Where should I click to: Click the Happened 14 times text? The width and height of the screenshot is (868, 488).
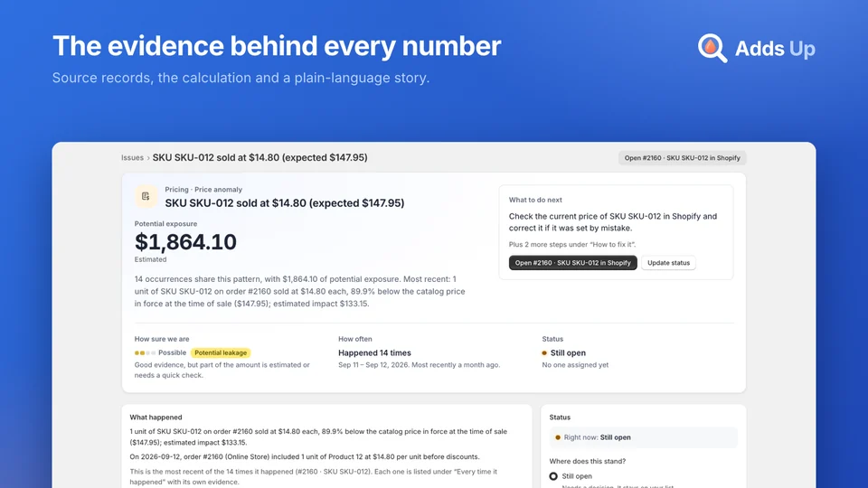pyautogui.click(x=374, y=352)
